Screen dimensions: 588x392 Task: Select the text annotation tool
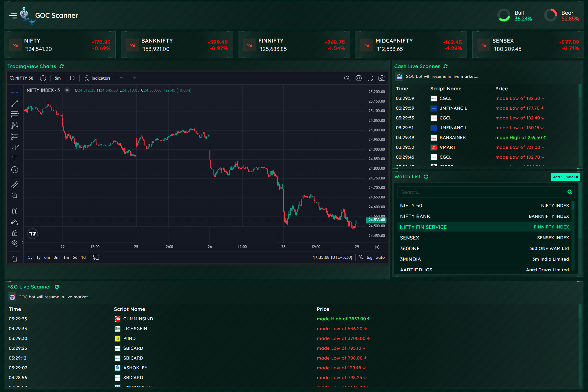15,159
